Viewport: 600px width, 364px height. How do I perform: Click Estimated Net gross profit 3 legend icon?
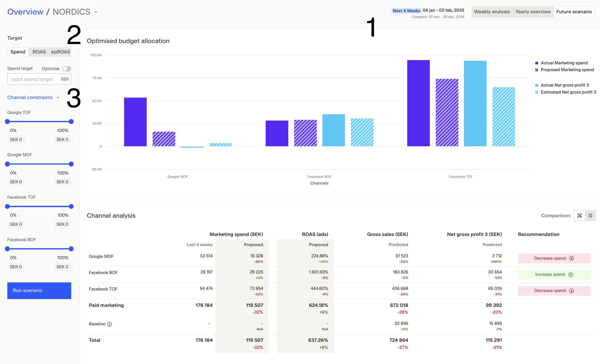(x=537, y=92)
